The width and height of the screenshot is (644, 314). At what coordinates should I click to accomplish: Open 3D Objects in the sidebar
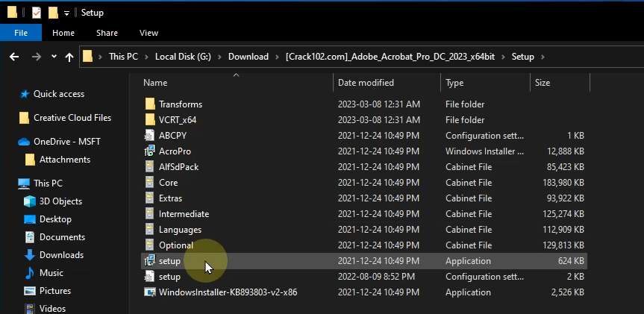(x=60, y=201)
